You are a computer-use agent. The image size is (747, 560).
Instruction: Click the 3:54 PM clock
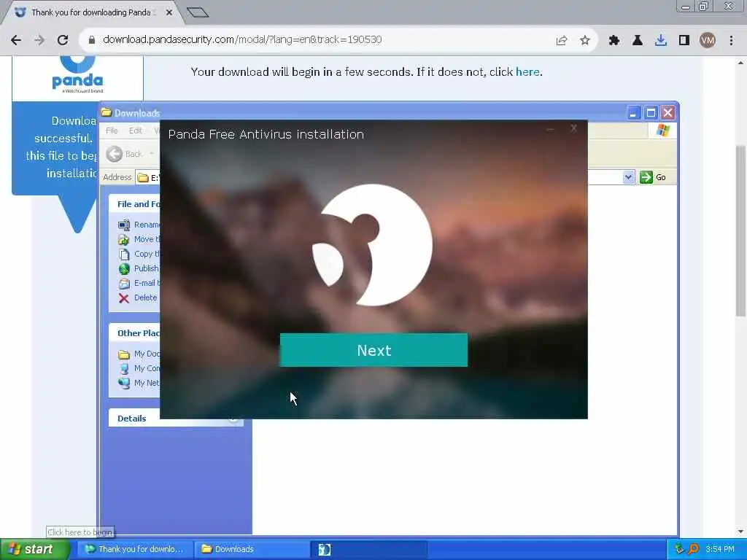720,549
